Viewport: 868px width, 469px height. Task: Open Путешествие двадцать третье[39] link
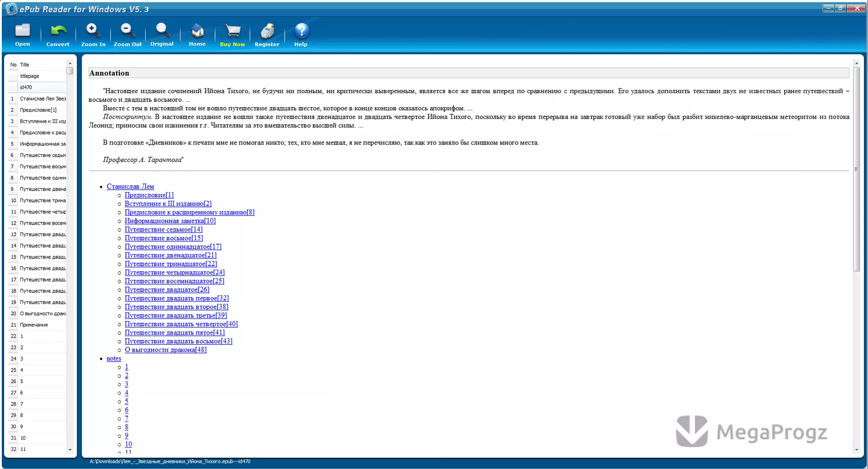(176, 315)
